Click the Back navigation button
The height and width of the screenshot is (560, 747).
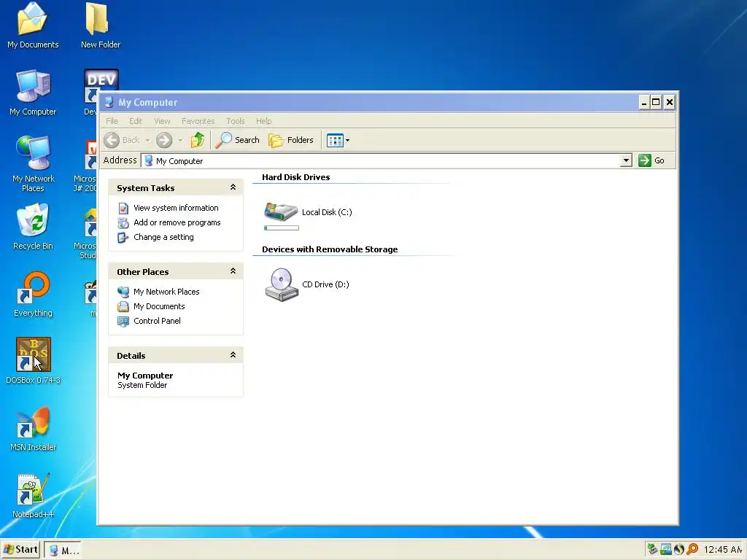122,140
